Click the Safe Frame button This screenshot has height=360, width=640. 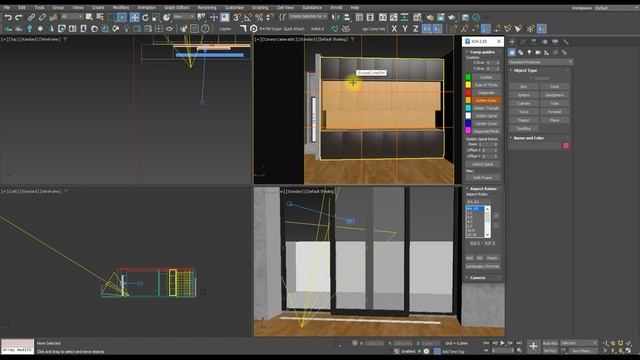pos(482,178)
